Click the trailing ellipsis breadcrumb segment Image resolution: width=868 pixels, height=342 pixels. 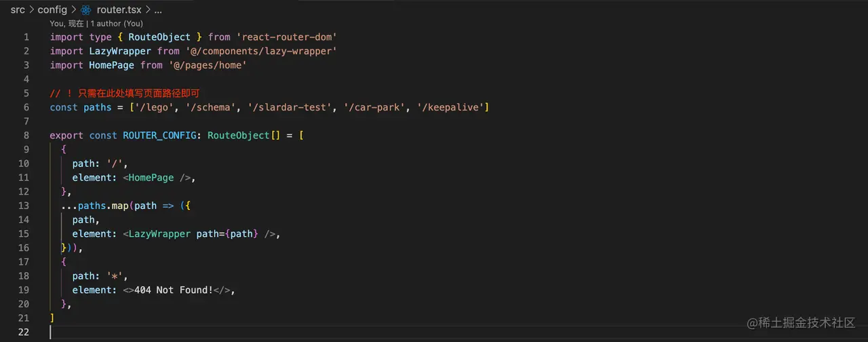coord(158,10)
